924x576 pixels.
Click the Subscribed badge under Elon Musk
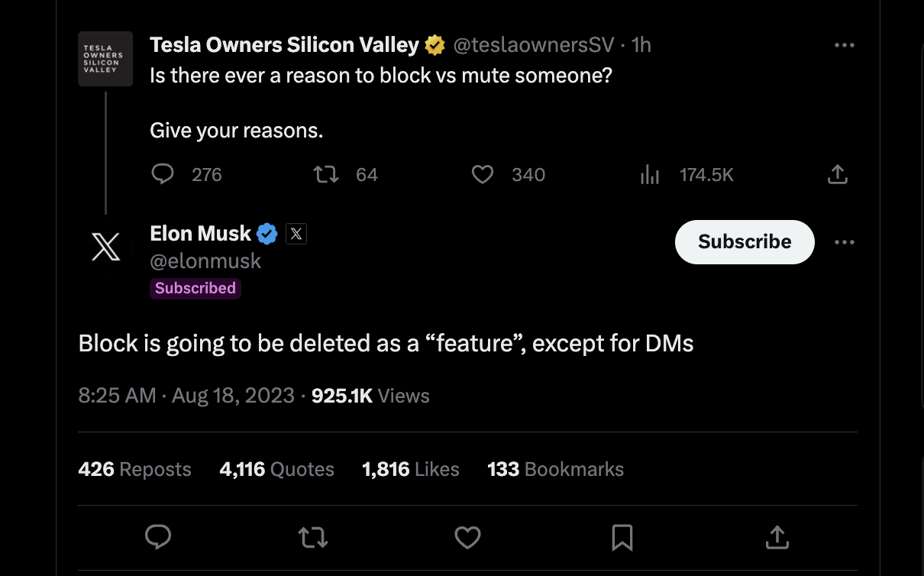[x=195, y=288]
